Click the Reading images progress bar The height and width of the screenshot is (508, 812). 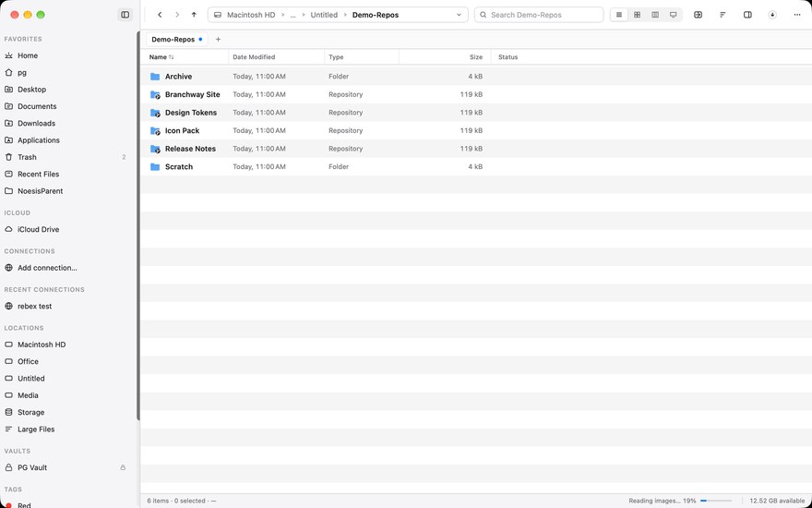[x=716, y=501]
